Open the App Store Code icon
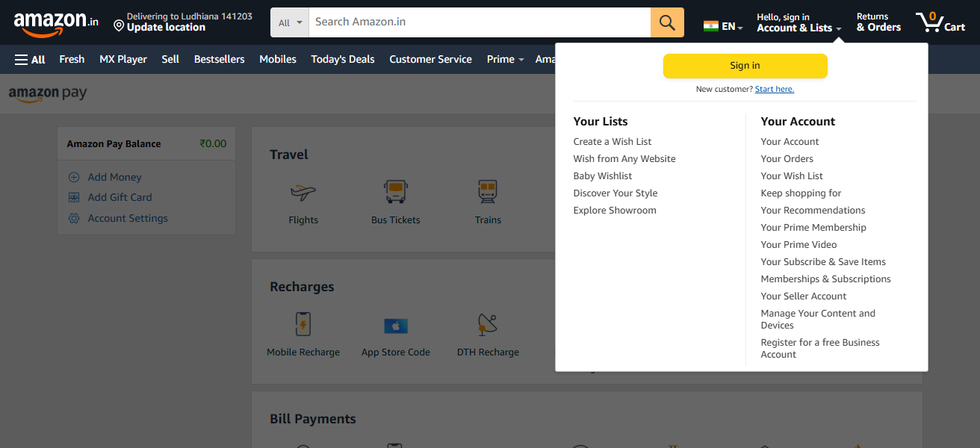The height and width of the screenshot is (448, 980). tap(395, 324)
